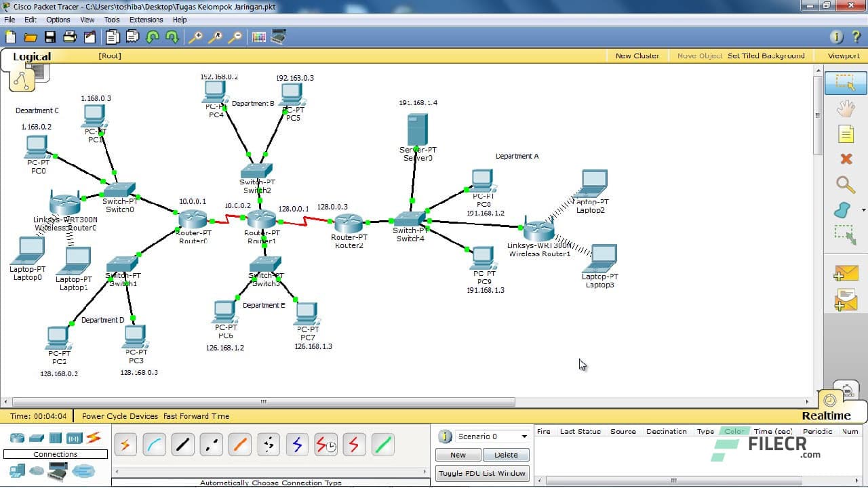The width and height of the screenshot is (868, 488).
Task: Open the Palette Dialog from the toolbar
Action: tap(258, 36)
